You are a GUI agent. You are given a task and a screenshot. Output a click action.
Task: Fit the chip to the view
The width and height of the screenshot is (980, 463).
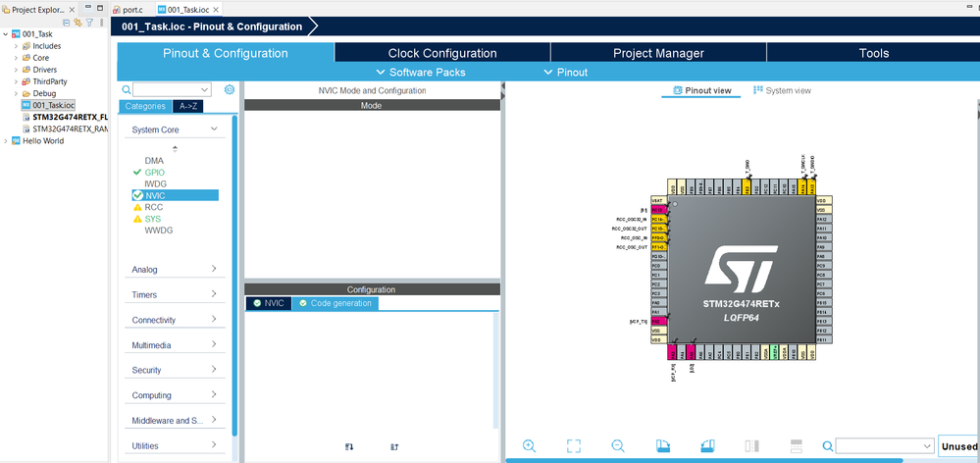click(x=574, y=445)
